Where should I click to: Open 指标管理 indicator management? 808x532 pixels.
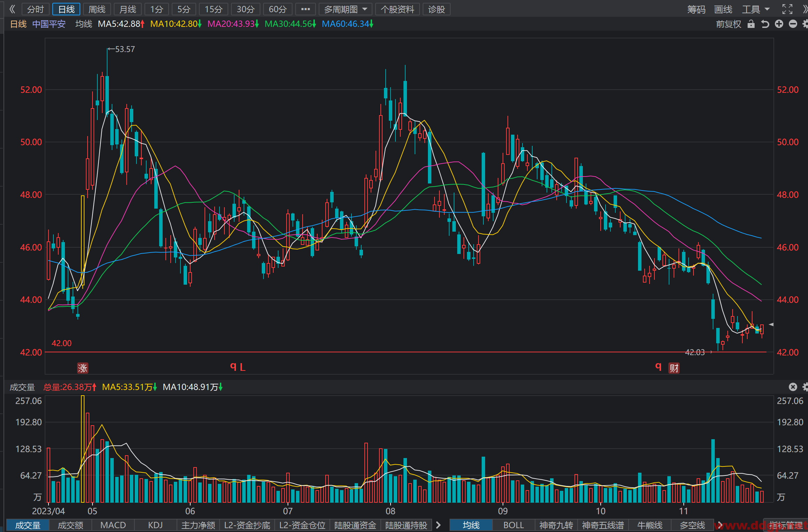(x=786, y=525)
